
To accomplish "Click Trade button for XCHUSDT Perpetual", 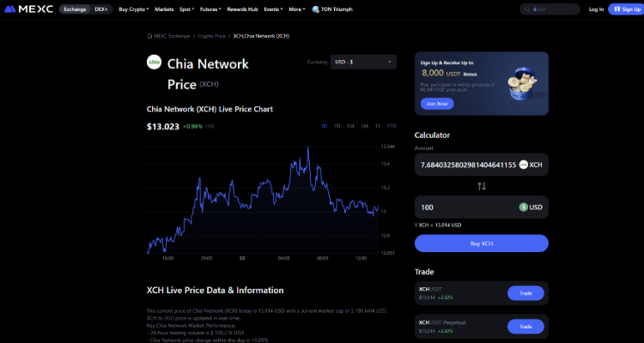I will pyautogui.click(x=526, y=327).
